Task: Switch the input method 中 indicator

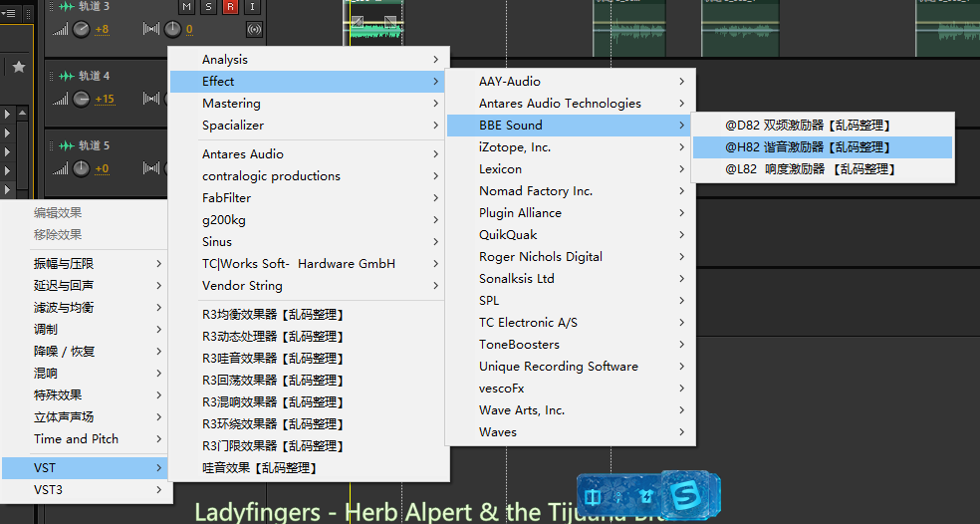Action: point(592,497)
